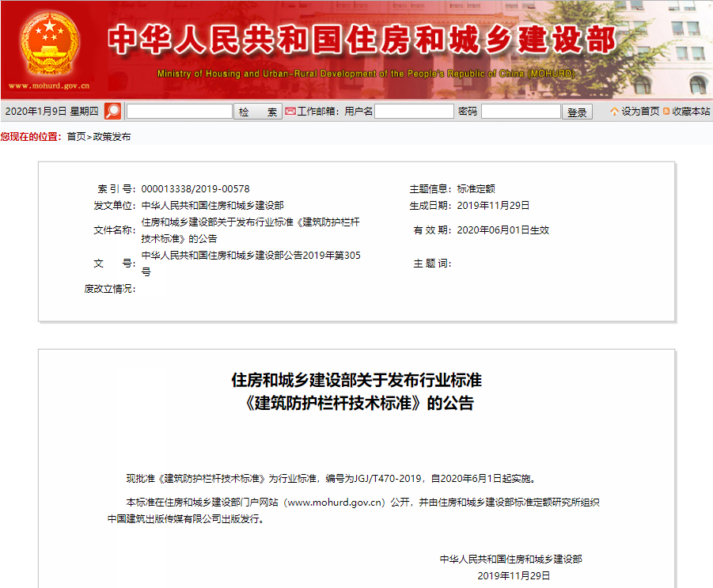Click the www.mohurd.gov.cn address in banner
713x588 pixels.
(x=49, y=86)
